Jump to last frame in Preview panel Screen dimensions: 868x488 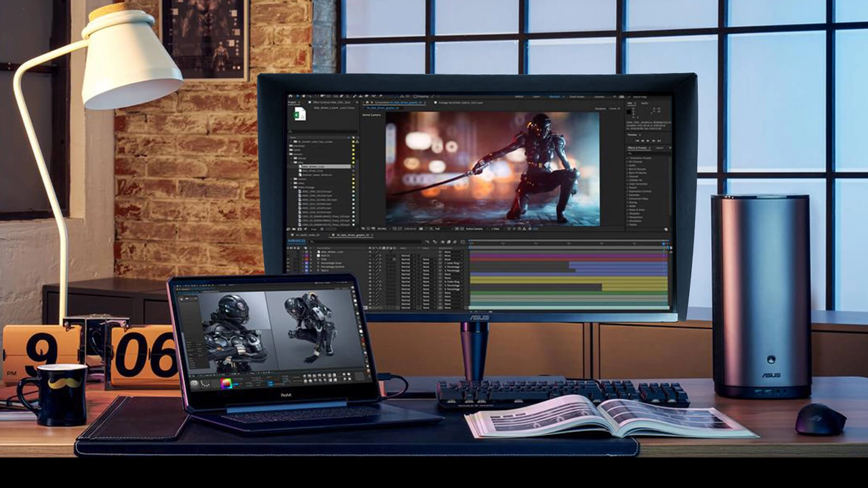click(x=659, y=141)
